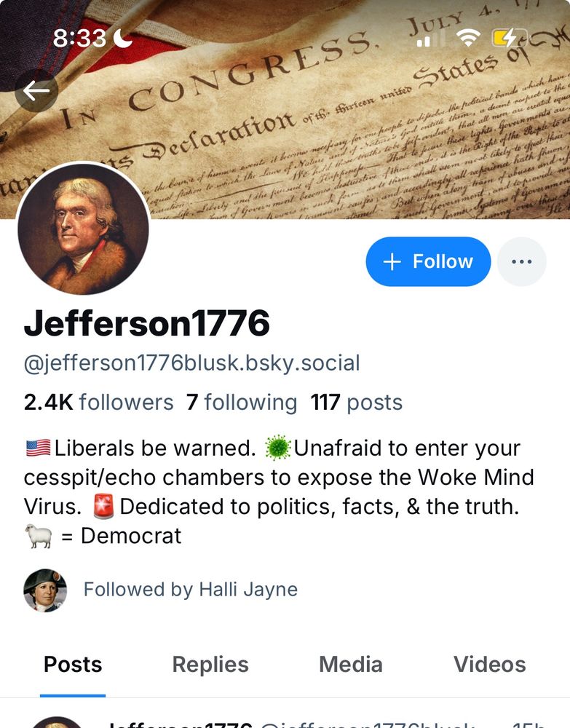Image resolution: width=570 pixels, height=728 pixels.
Task: Tap the Jefferson1776 display name
Action: coord(146,323)
